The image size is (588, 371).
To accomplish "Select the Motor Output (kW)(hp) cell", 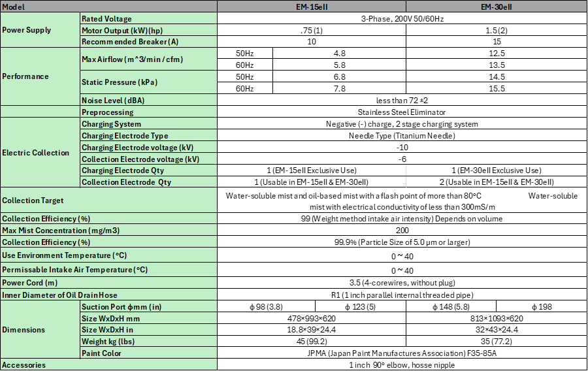I will coord(148,31).
